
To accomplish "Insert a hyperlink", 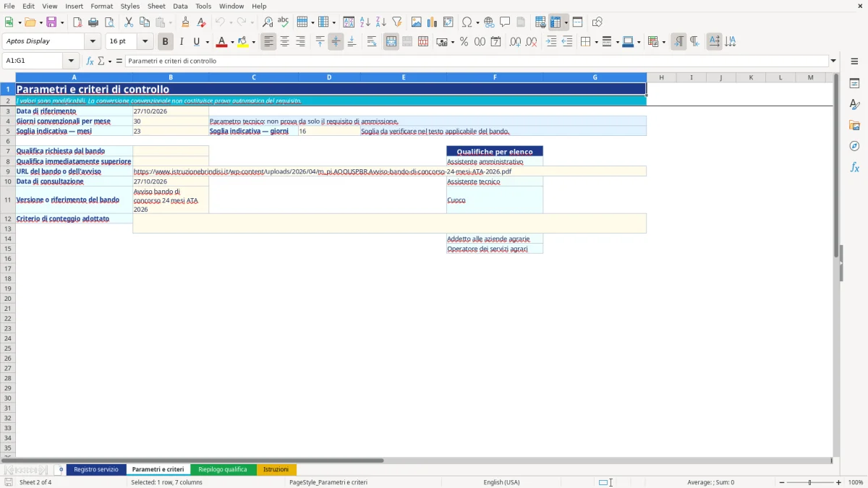I will 489,22.
